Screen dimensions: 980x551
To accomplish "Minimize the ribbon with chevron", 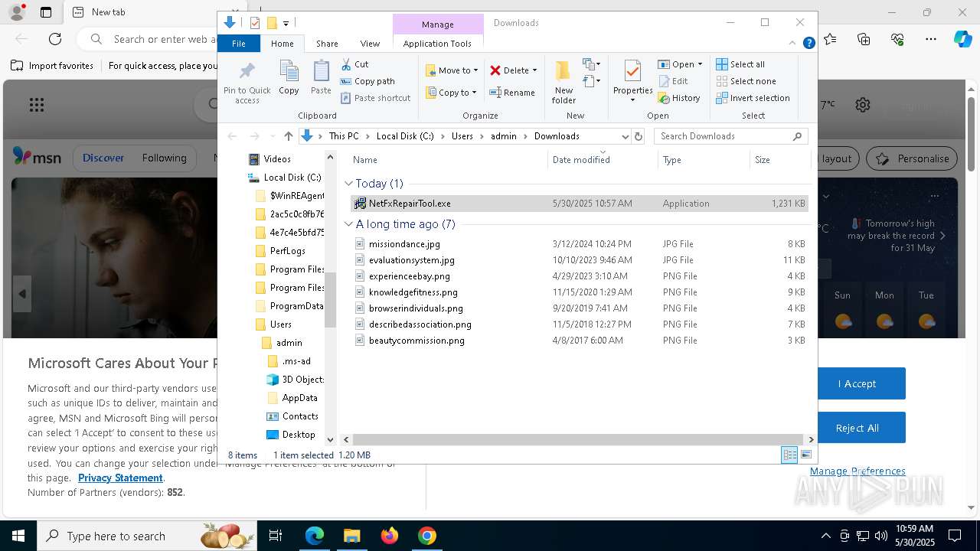I will tap(793, 44).
